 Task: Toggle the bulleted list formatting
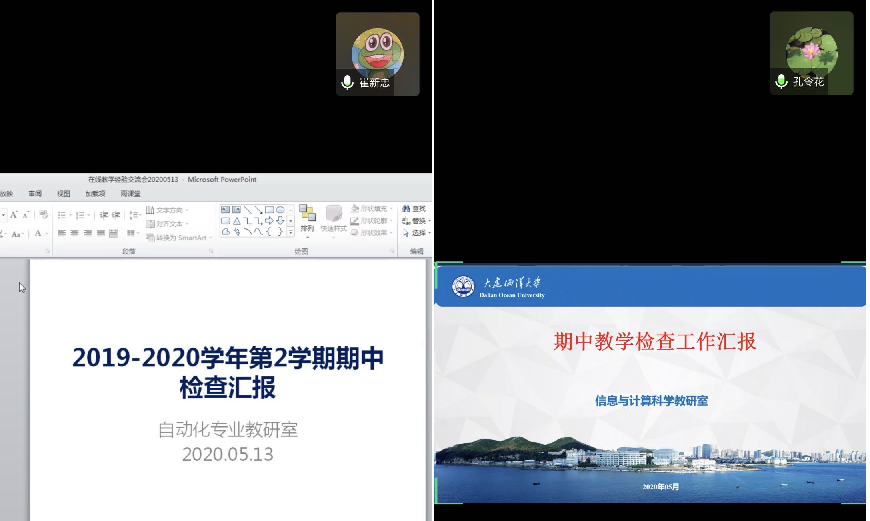click(62, 215)
